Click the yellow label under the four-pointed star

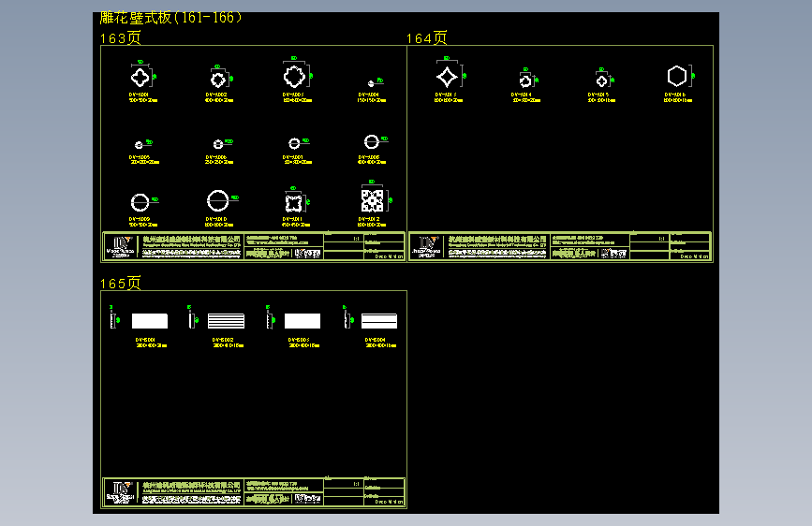(x=449, y=97)
